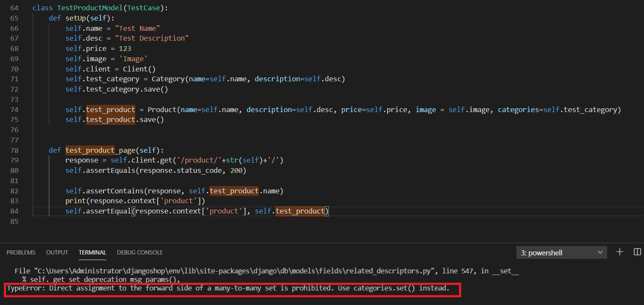Open the OUTPUT panel tab
The image size is (644, 305).
(x=57, y=252)
